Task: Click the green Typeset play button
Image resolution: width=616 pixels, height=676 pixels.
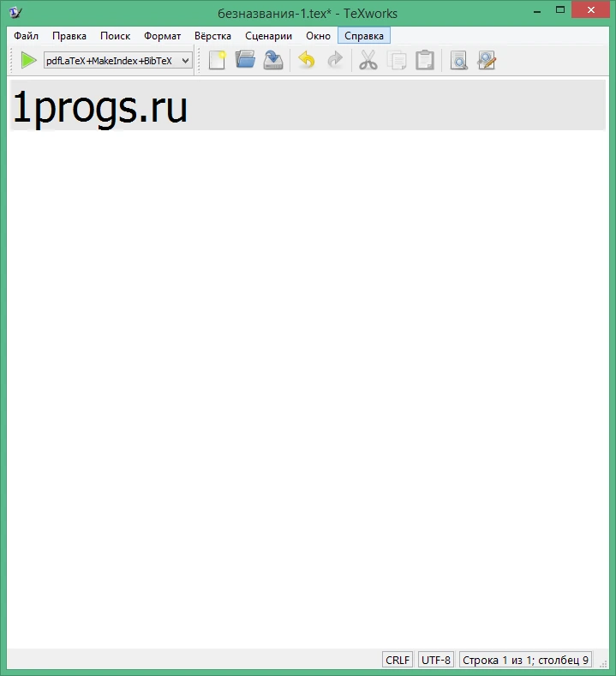Action: click(x=28, y=60)
